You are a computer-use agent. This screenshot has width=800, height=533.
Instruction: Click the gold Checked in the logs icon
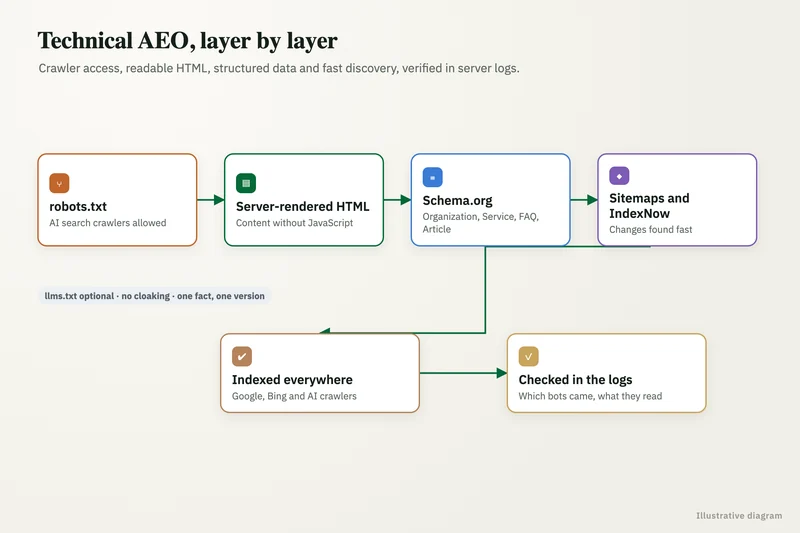point(529,357)
